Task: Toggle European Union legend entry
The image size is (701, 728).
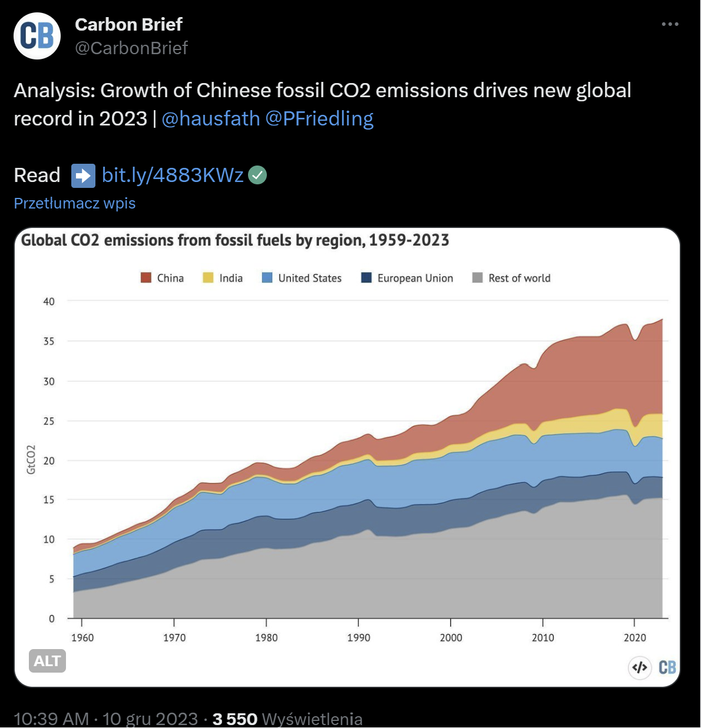Action: coord(407,278)
